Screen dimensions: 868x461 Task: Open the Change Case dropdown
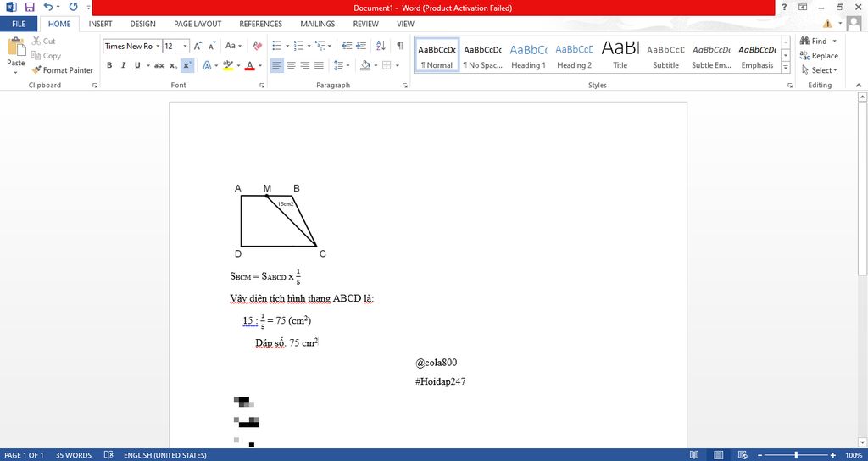click(x=233, y=46)
